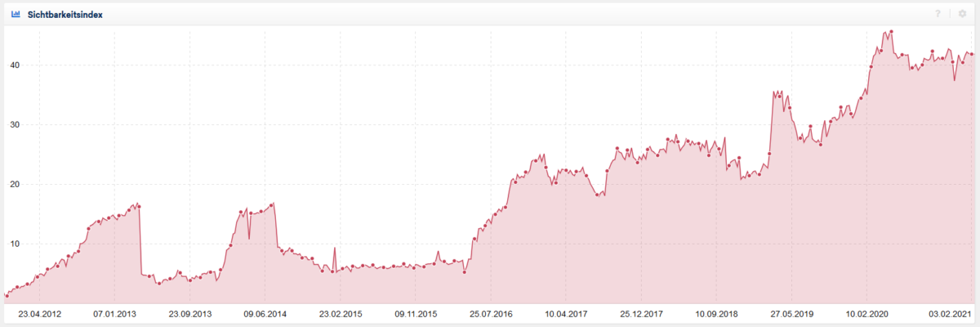Viewport: 980px width, 327px height.
Task: Click the x-axis date 07.01.2013
Action: pos(115,314)
